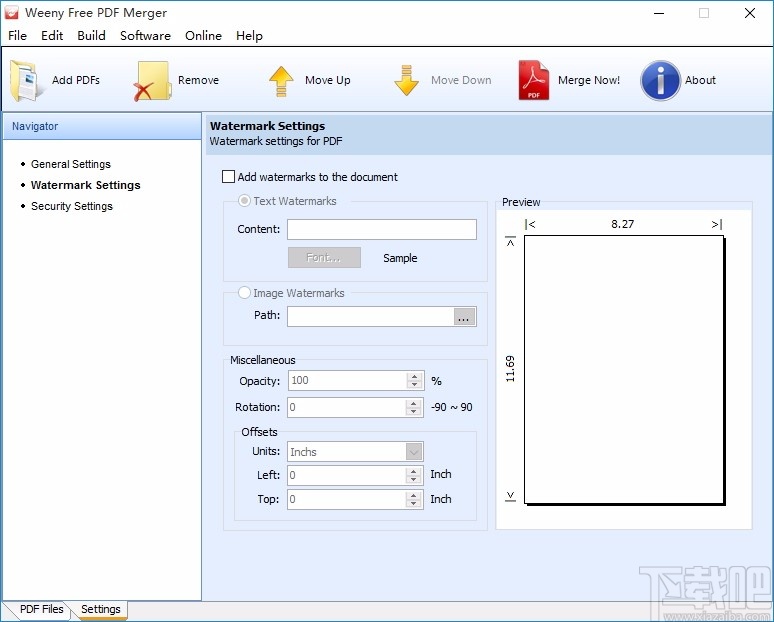774x622 pixels.
Task: Open Security Settings in the Navigator
Action: (72, 206)
